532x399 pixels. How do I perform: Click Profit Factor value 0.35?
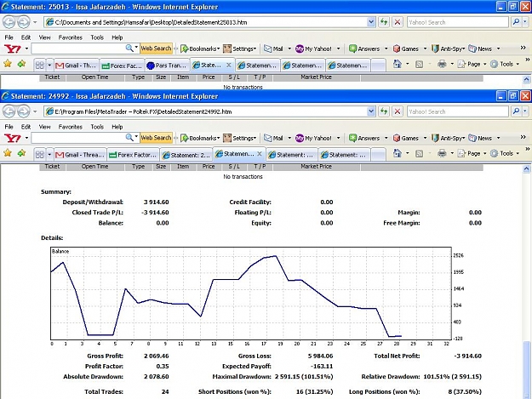pyautogui.click(x=163, y=366)
